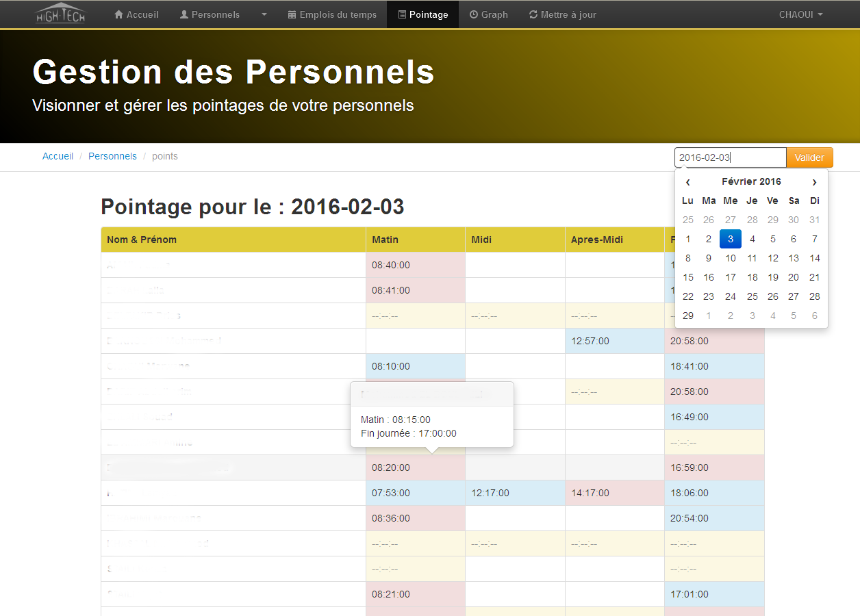Screen dimensions: 860x616
Task: Expand the Février 2016 month selector
Action: [x=751, y=181]
